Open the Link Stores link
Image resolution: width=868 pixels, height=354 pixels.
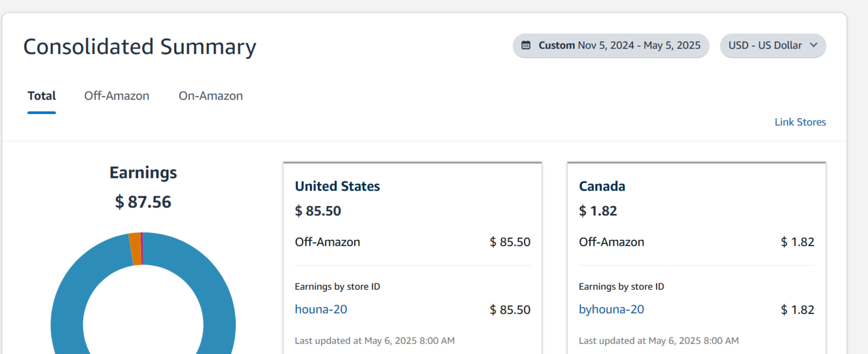800,122
